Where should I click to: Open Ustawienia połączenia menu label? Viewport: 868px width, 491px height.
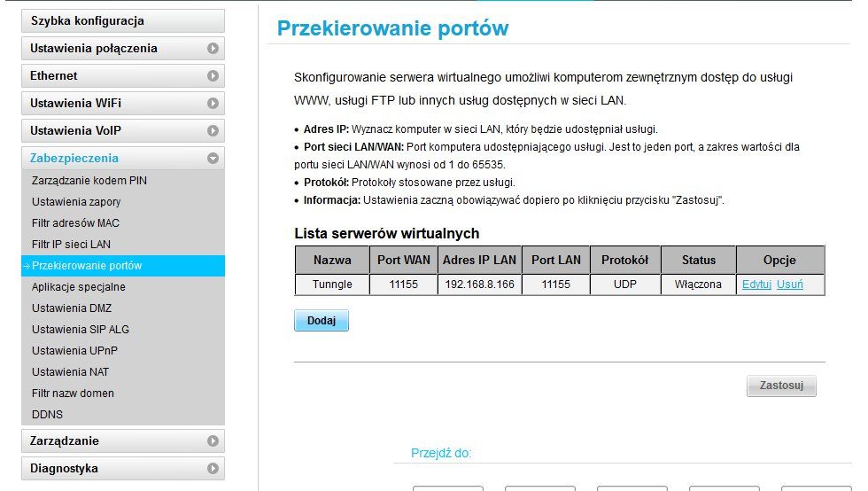click(94, 48)
